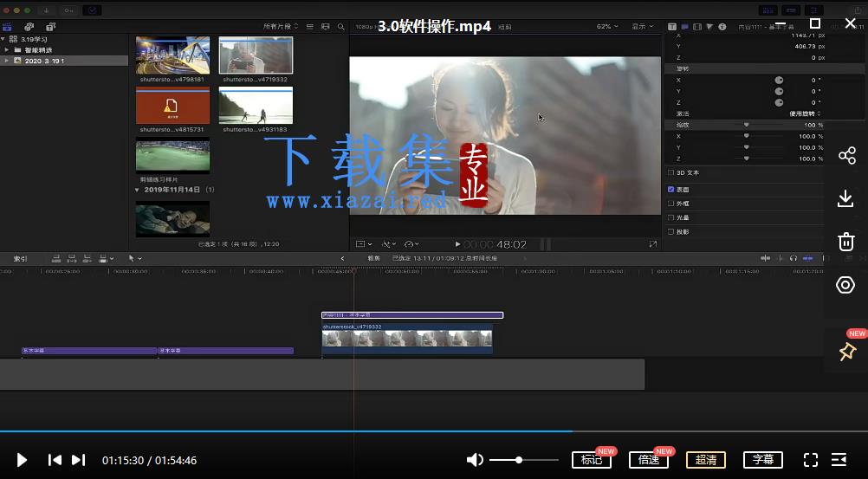The height and width of the screenshot is (479, 868).
Task: Open the title inspector icon
Action: click(x=684, y=27)
